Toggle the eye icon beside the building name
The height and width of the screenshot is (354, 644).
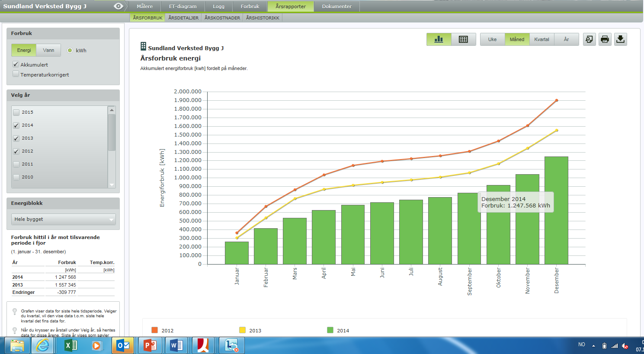pyautogui.click(x=119, y=6)
